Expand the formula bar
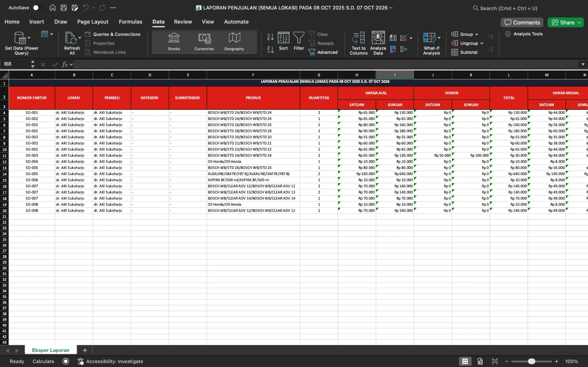This screenshot has height=367, width=588. pyautogui.click(x=583, y=64)
